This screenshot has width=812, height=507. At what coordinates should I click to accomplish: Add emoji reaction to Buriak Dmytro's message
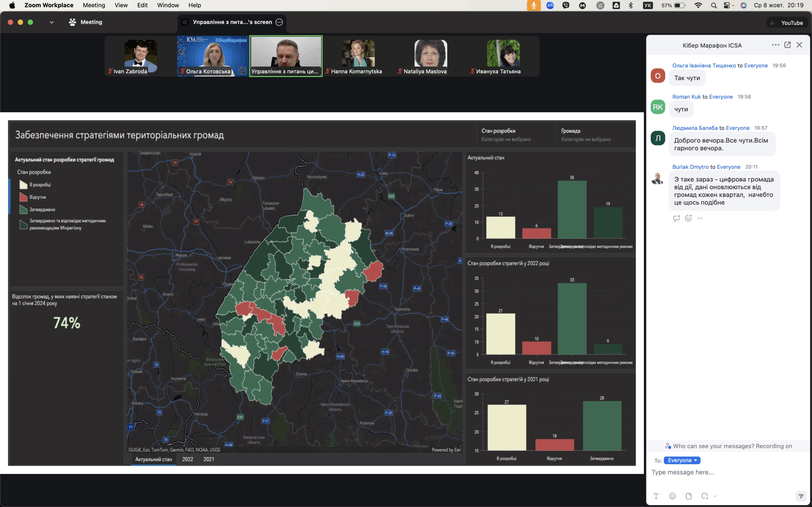pos(688,218)
